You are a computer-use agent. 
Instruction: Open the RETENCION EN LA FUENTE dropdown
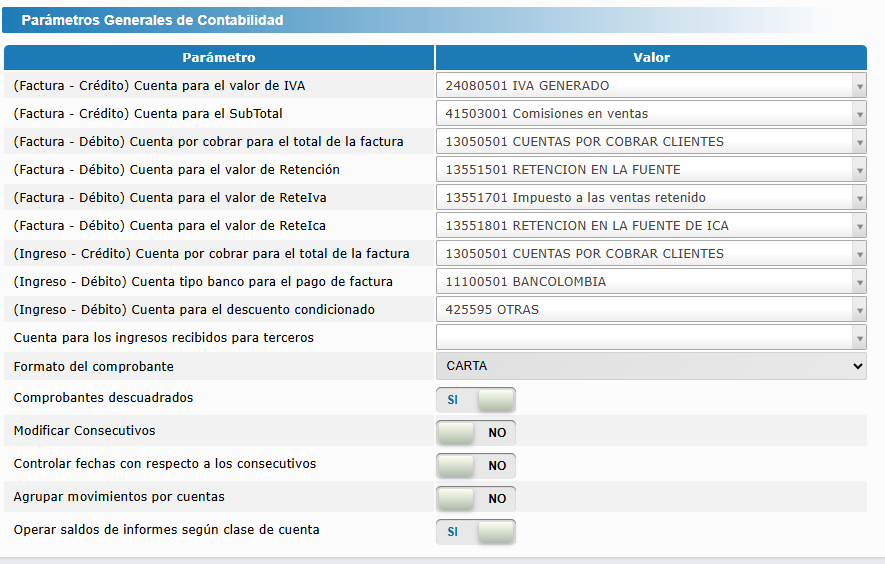[651, 170]
